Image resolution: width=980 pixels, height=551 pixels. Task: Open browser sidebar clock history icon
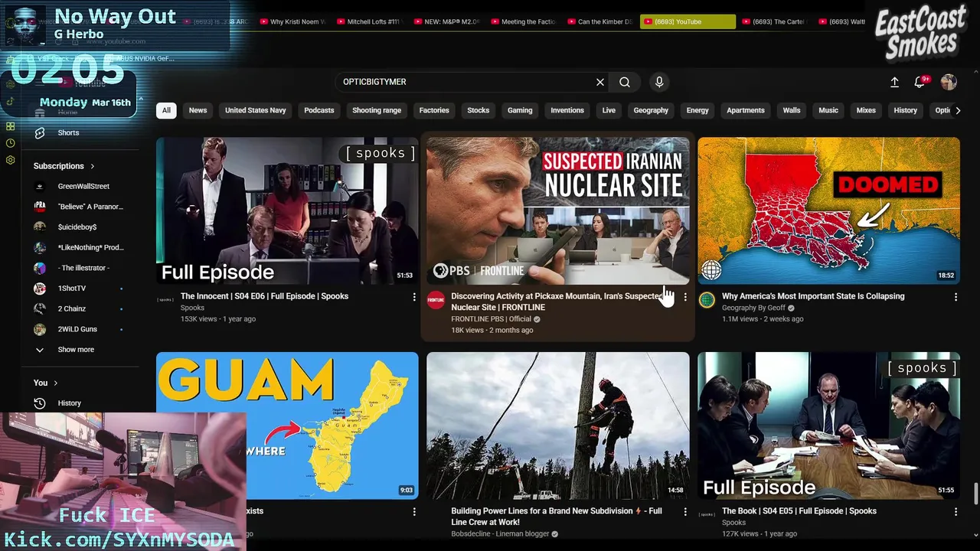(x=11, y=143)
